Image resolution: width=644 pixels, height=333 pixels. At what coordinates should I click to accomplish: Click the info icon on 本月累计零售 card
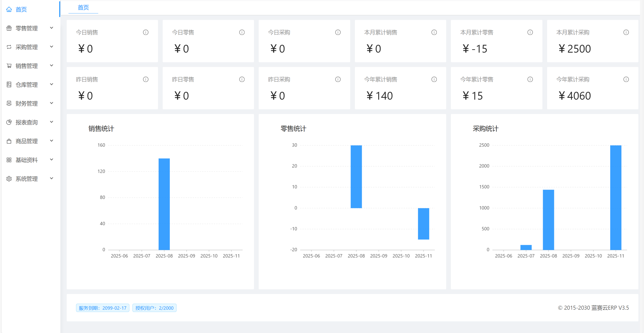click(530, 32)
